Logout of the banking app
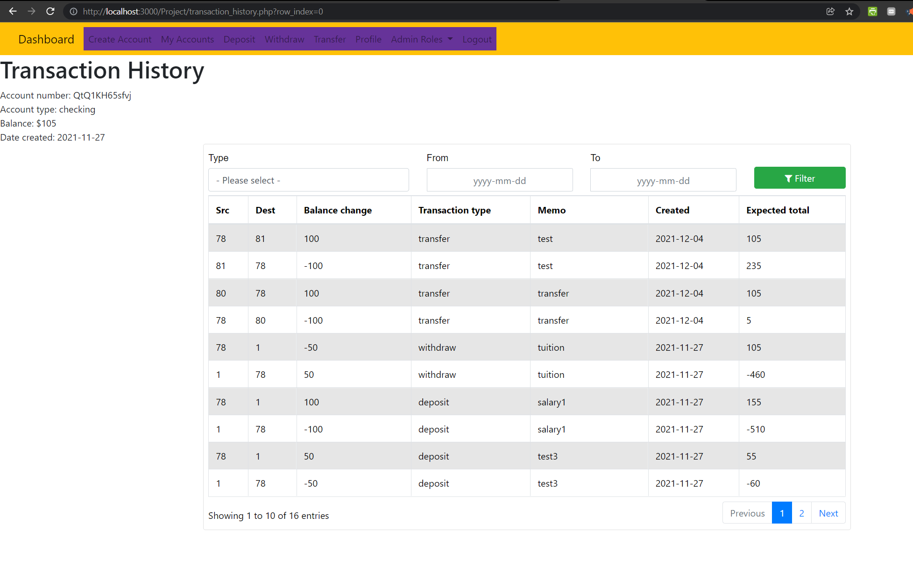 (x=477, y=39)
